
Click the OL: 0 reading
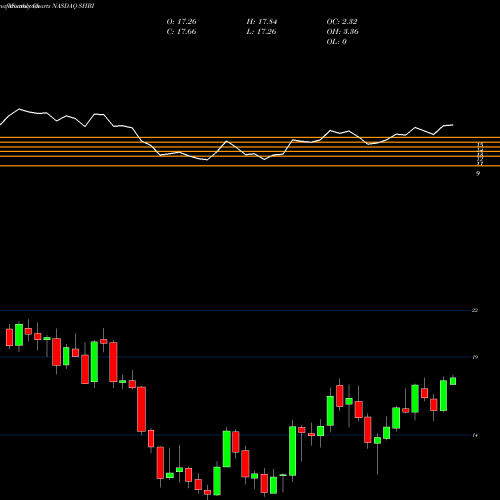337,42
